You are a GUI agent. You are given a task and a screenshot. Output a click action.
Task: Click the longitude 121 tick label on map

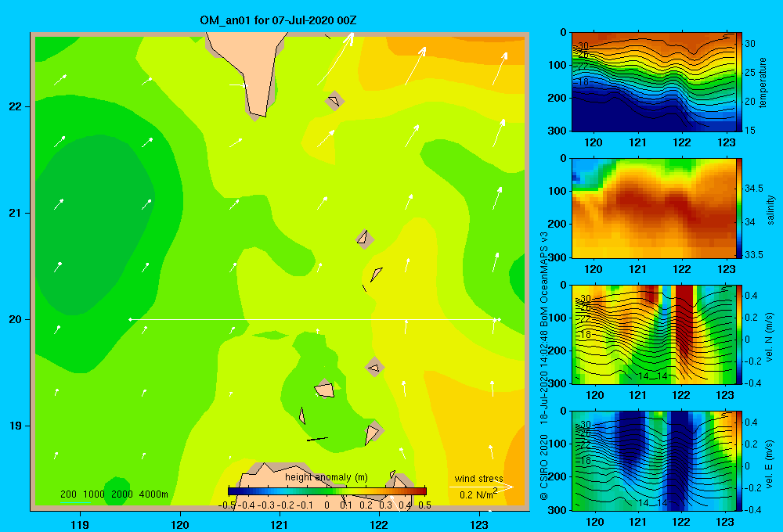point(280,524)
